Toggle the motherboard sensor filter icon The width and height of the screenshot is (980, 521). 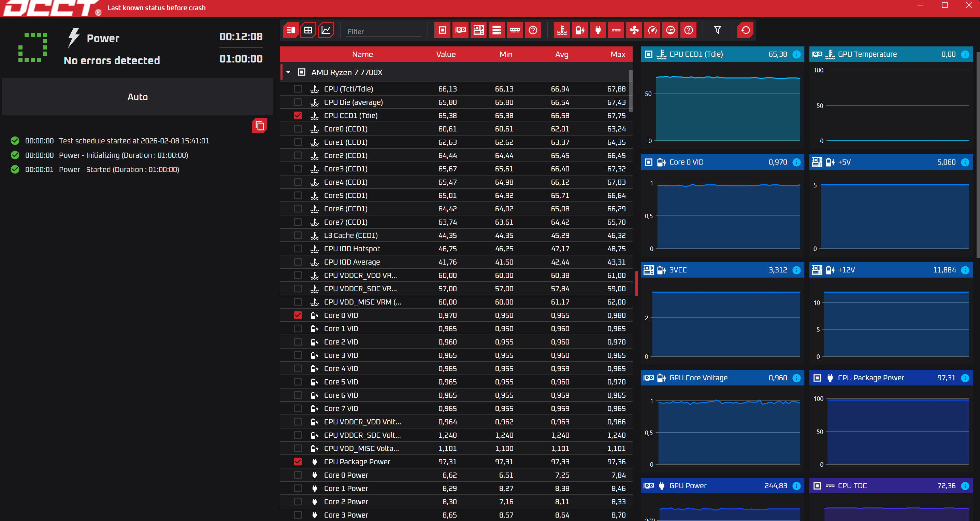coord(479,30)
